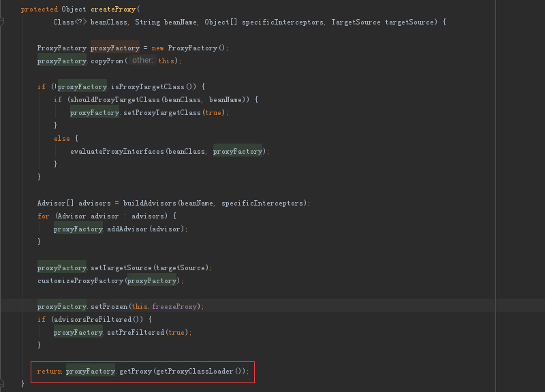Click the setFrozen call
Viewport: 545px width, 392px height.
tap(109, 307)
